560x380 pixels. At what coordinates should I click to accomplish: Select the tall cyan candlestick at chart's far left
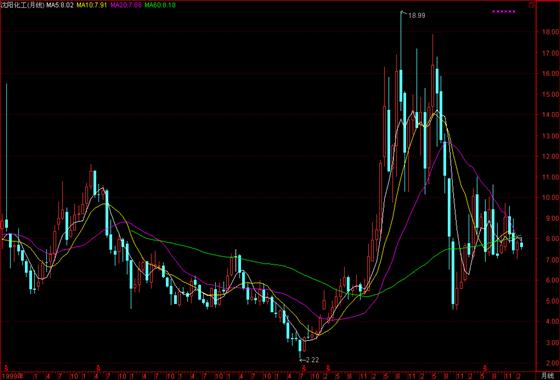6,155
